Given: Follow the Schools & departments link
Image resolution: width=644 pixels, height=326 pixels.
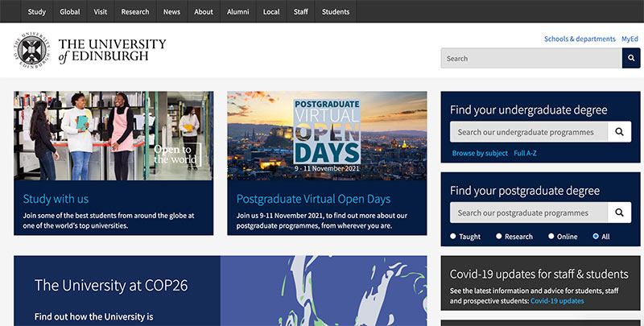Looking at the screenshot, I should [x=580, y=39].
